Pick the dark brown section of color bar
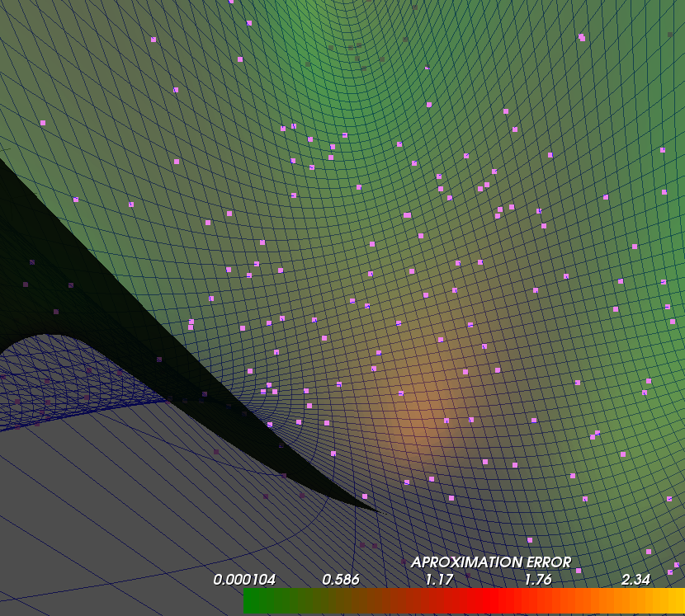The height and width of the screenshot is (616, 685). coord(363,602)
